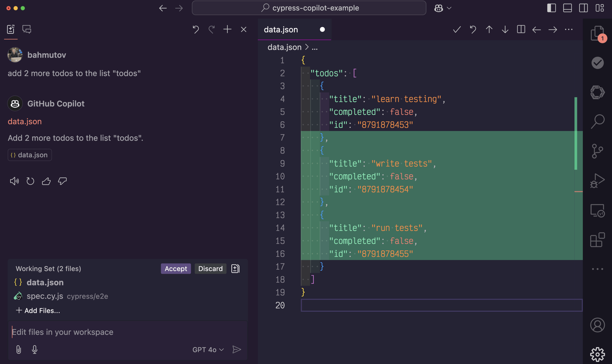612x364 pixels.
Task: Open the Copilot Edits session icon
Action: (x=11, y=29)
